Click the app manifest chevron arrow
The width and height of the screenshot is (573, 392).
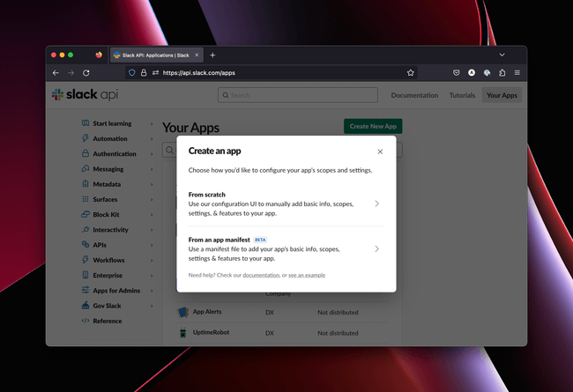point(376,248)
